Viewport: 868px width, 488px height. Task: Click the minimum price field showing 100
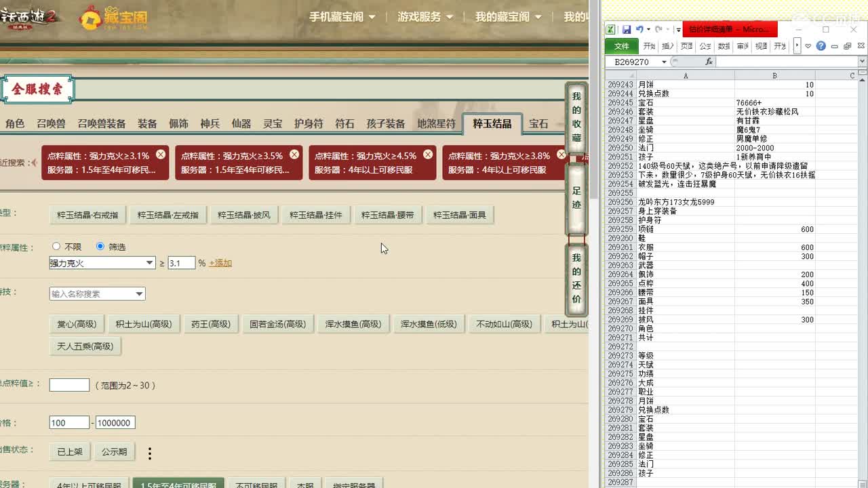pyautogui.click(x=69, y=423)
